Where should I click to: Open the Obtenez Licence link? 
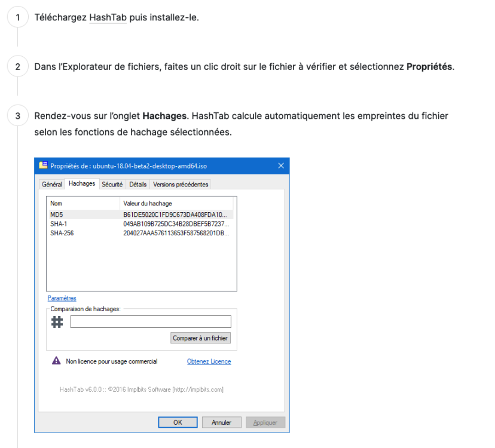pos(209,361)
